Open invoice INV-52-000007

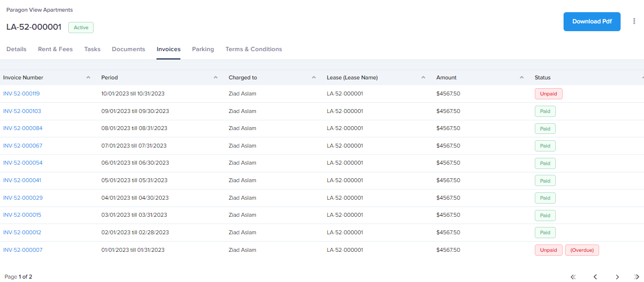pyautogui.click(x=23, y=250)
